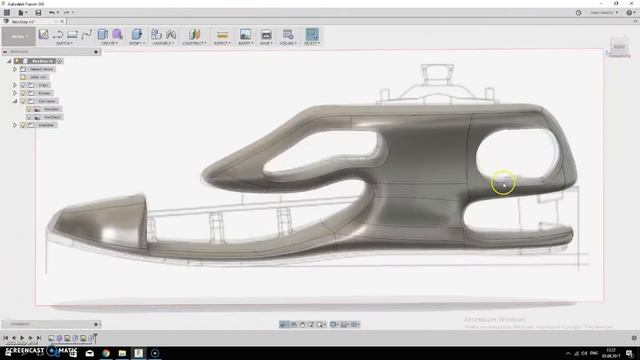The height and width of the screenshot is (360, 640).
Task: Open the data panel grid icon
Action: [x=7, y=13]
